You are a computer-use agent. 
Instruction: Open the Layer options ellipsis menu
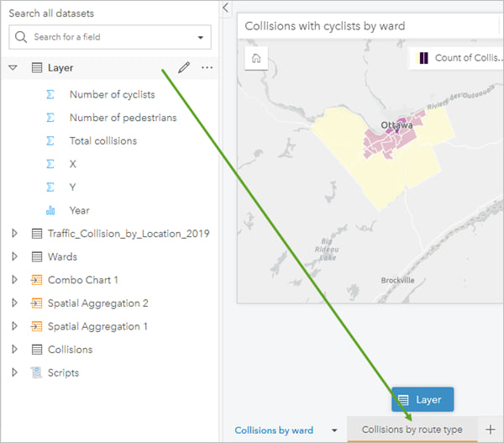(207, 67)
